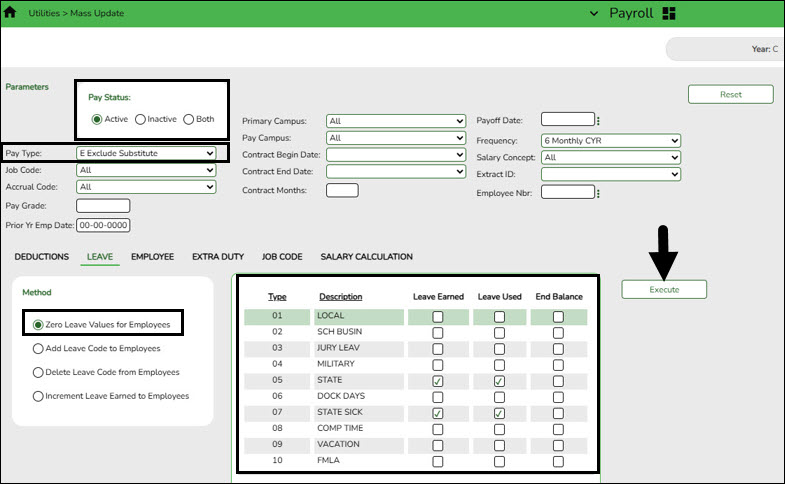Select the MILITARY description cell
The image size is (785, 484).
pyautogui.click(x=358, y=364)
